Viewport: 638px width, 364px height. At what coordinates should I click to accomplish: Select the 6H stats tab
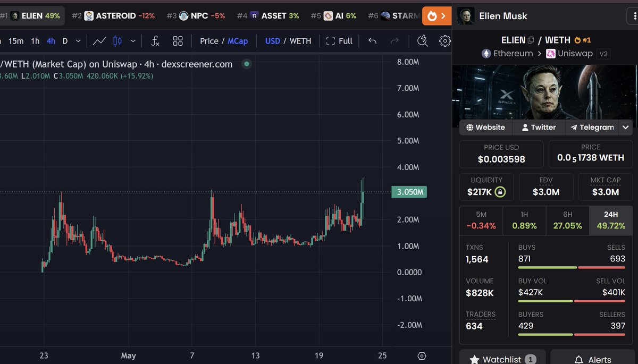click(x=567, y=220)
